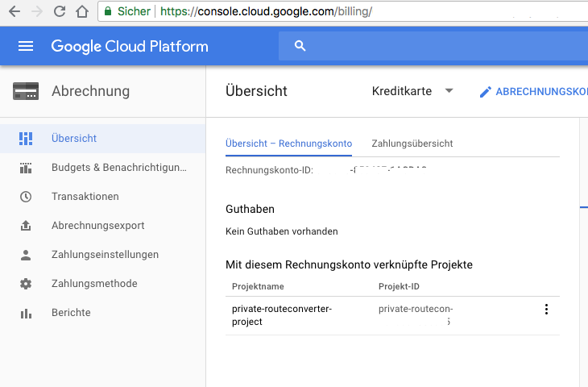Click 'Kein Guthaben vorhanden' text
Viewport: 588px width, 387px height.
click(282, 231)
